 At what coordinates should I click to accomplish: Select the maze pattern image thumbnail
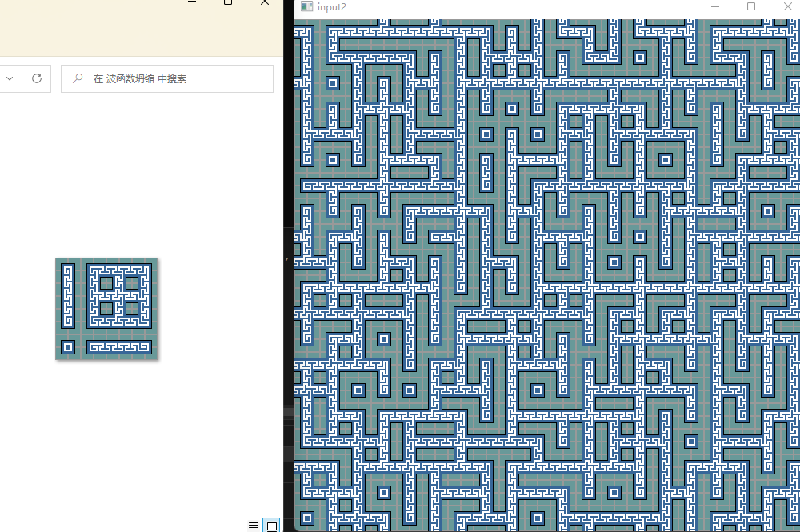[106, 308]
